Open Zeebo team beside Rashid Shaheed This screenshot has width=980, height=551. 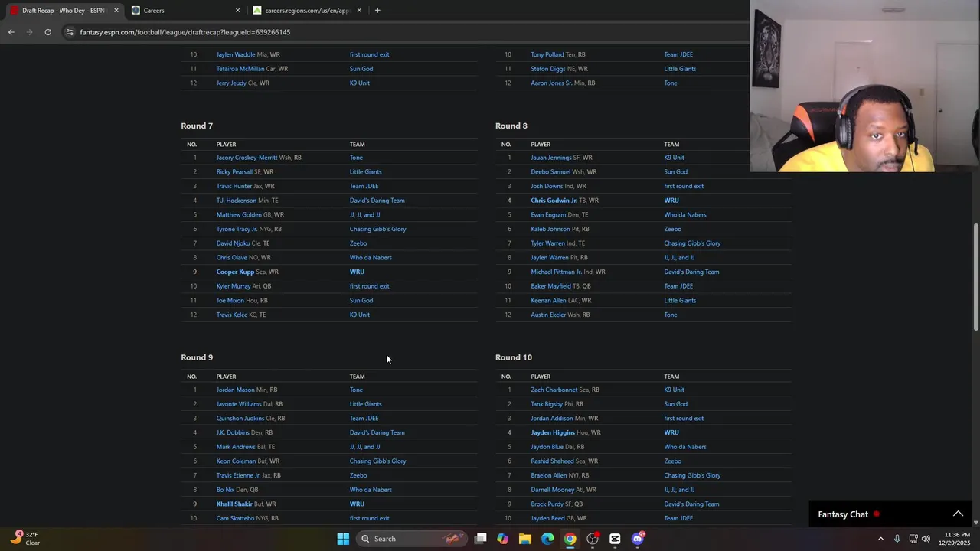point(672,461)
